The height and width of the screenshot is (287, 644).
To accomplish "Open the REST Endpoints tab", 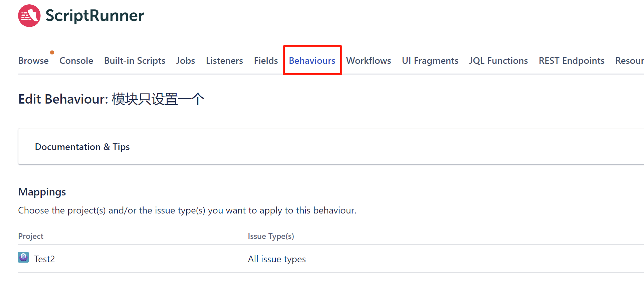I will click(572, 61).
